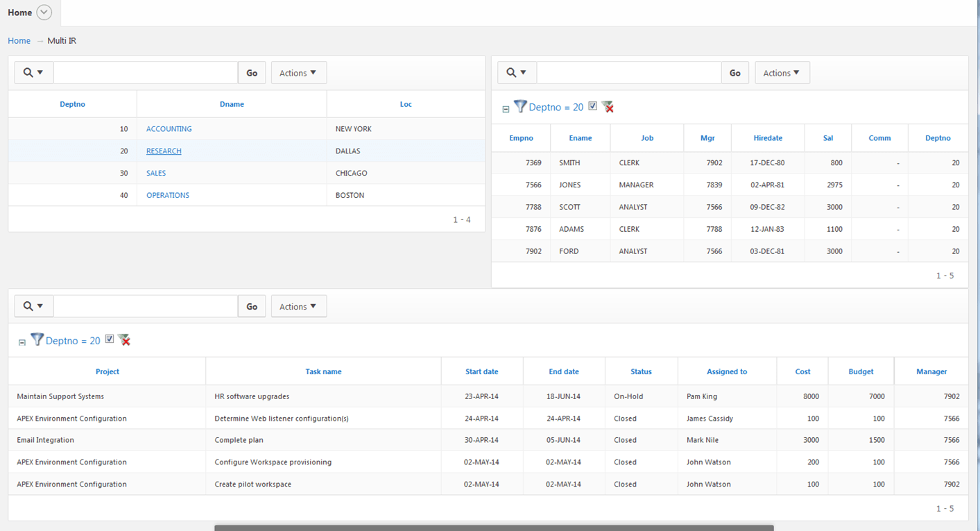980x531 pixels.
Task: Remove the employees Deptno = 20 filter via red X
Action: point(608,107)
